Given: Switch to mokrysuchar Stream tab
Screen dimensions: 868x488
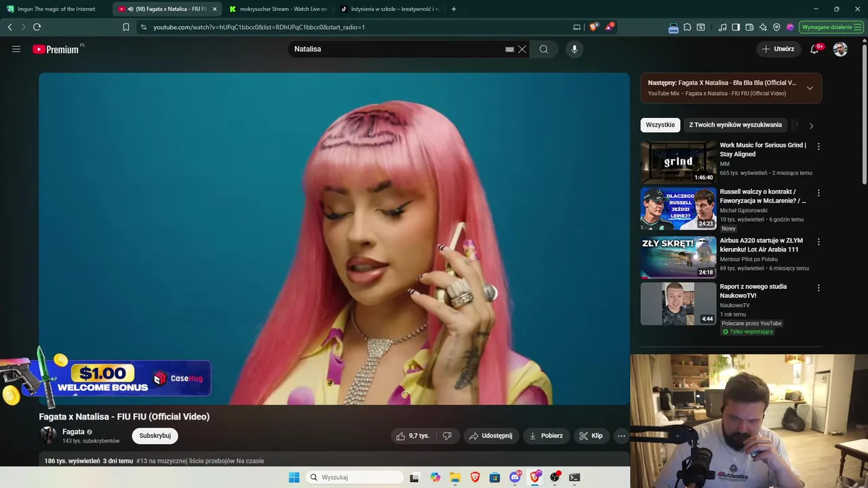Looking at the screenshot, I should 278,9.
